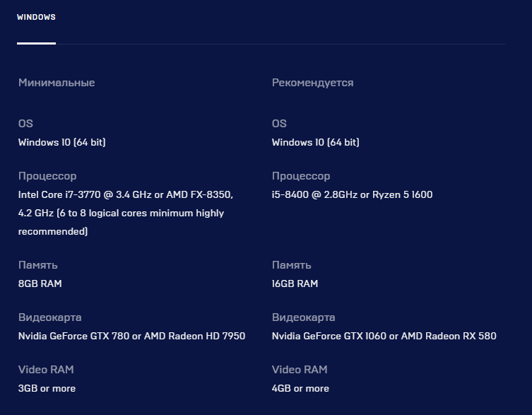
Task: Click the '4GB or more' value
Action: 300,388
